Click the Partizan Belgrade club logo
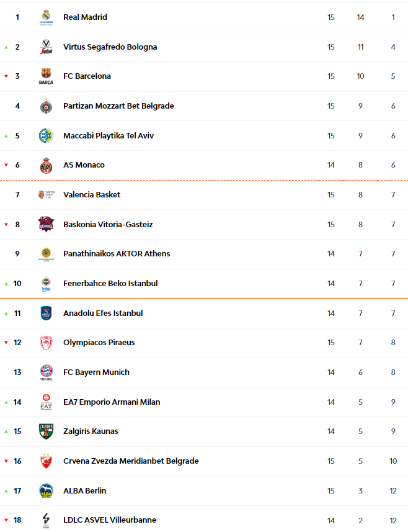This screenshot has height=532, width=408. click(46, 106)
